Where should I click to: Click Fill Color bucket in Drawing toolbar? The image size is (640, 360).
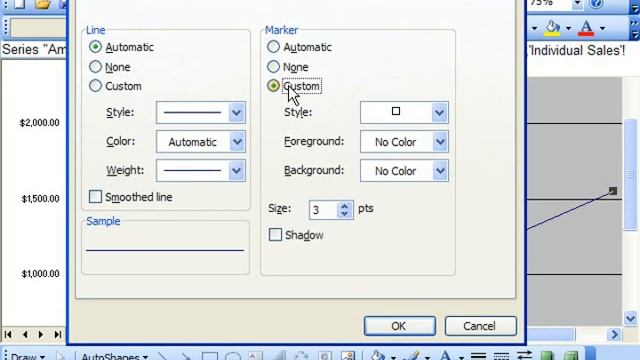coord(378,356)
